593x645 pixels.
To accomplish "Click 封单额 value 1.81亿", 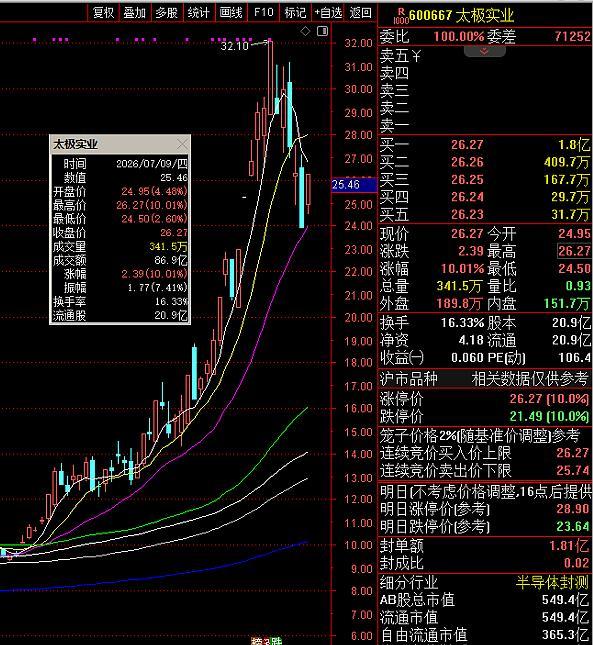I will pyautogui.click(x=570, y=546).
